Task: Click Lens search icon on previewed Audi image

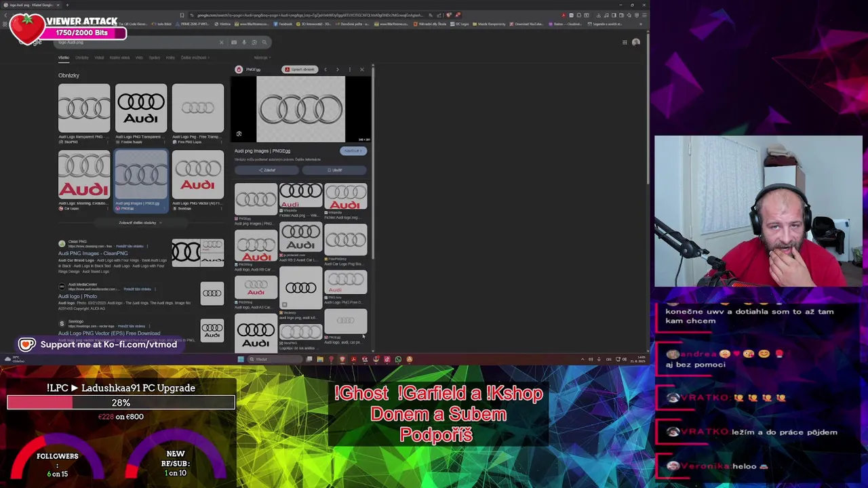Action: click(x=239, y=134)
